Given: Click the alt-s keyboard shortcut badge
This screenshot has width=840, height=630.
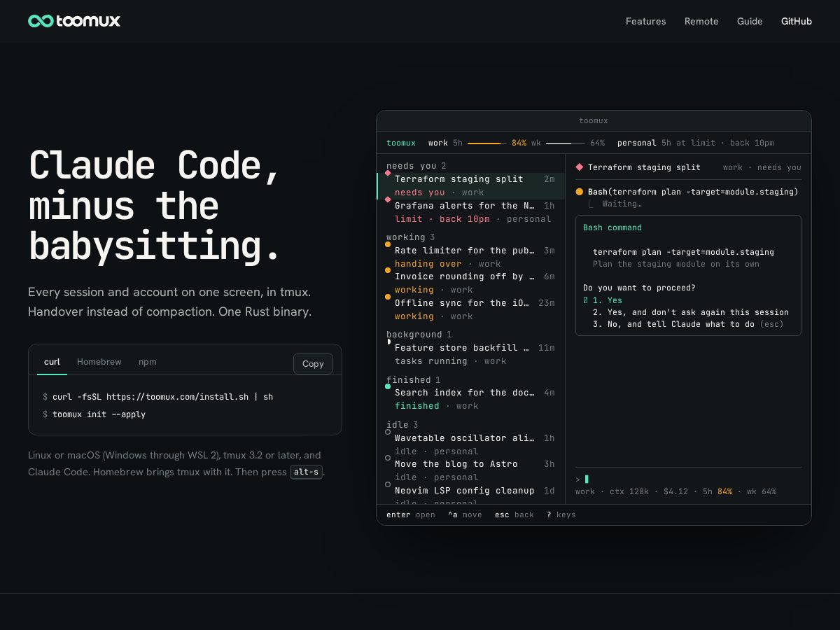Looking at the screenshot, I should (307, 472).
